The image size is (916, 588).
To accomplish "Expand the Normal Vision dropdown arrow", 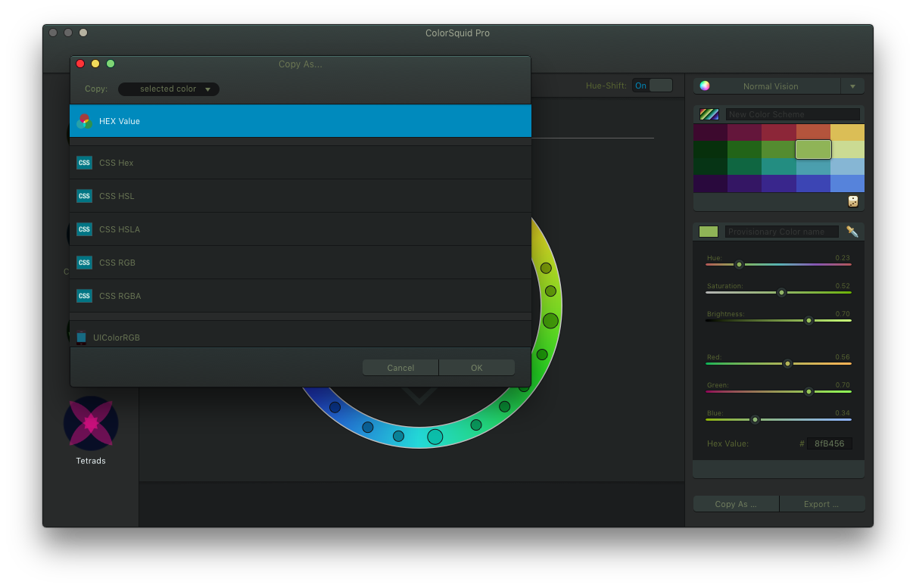I will (x=852, y=86).
